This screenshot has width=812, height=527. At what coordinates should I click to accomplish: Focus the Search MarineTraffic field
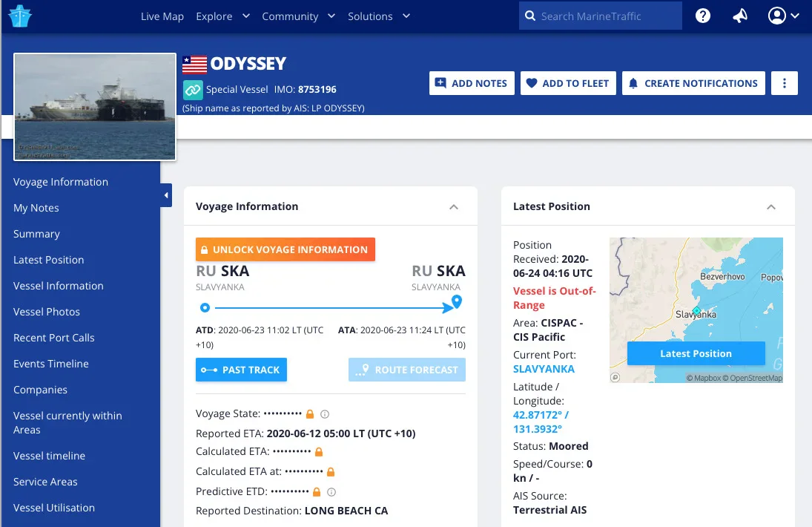(x=601, y=16)
